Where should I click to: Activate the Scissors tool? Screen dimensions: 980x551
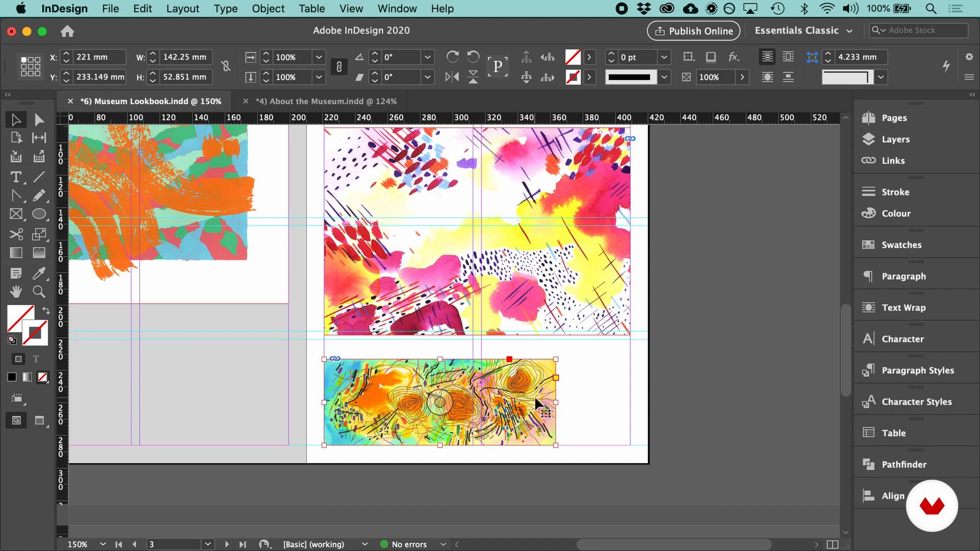(x=16, y=234)
